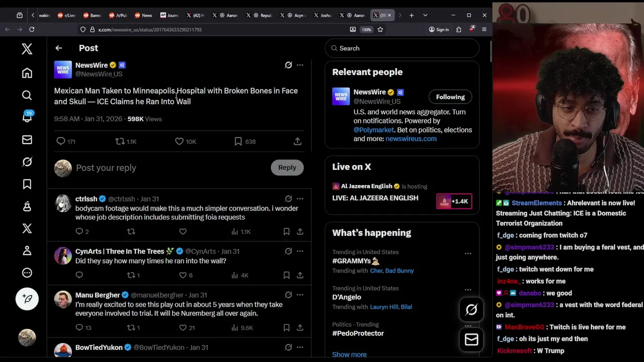Open more options for #GRAMMYs trend
The height and width of the screenshot is (362, 644).
pyautogui.click(x=468, y=253)
